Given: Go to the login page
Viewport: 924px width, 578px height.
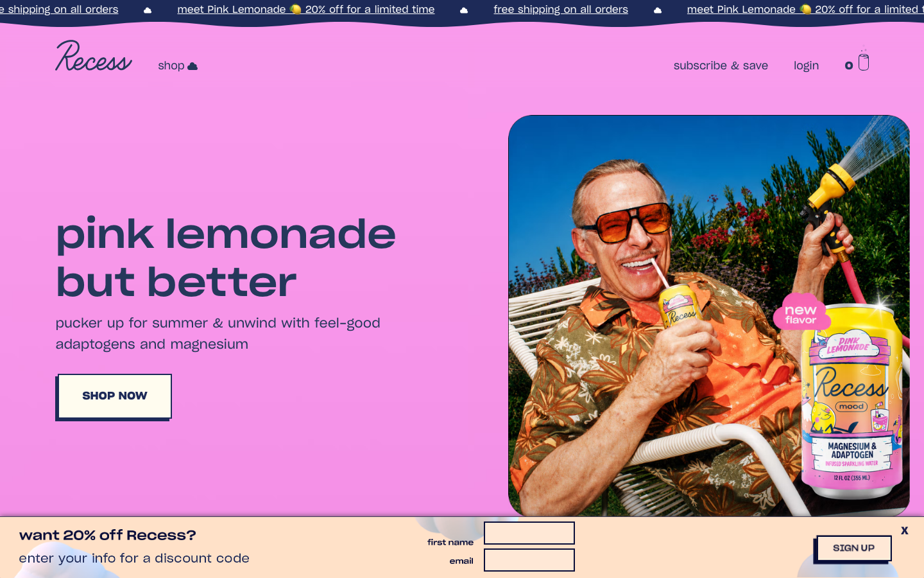Looking at the screenshot, I should [806, 66].
